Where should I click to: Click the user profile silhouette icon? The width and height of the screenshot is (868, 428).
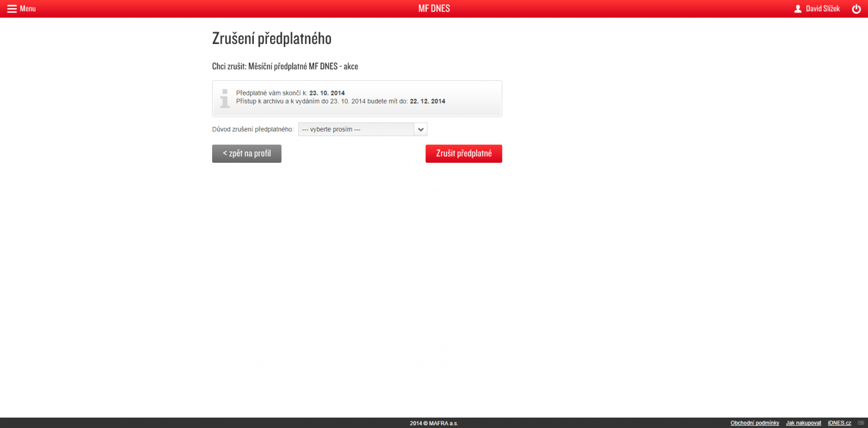pos(798,9)
